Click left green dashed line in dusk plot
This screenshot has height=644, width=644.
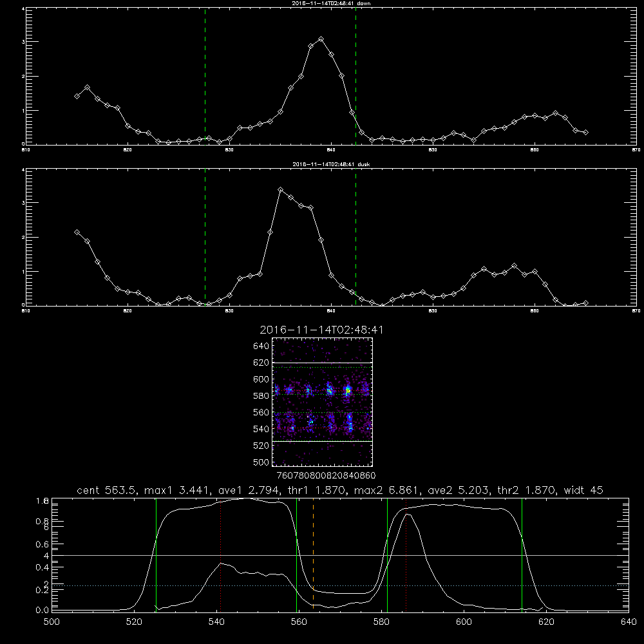(x=205, y=237)
